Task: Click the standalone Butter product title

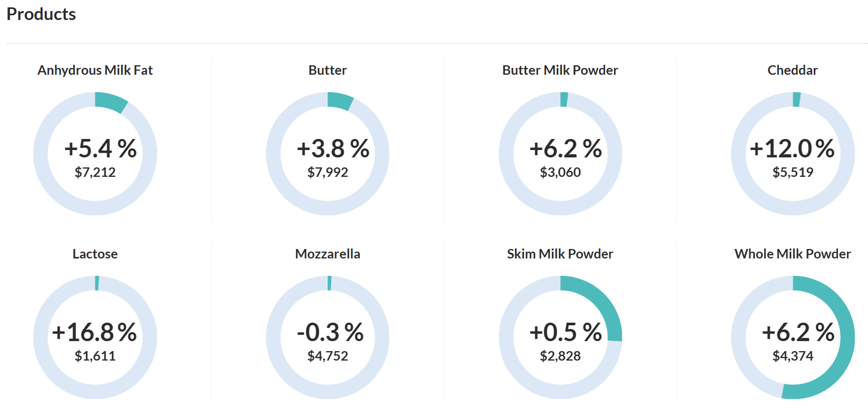Action: (x=328, y=70)
